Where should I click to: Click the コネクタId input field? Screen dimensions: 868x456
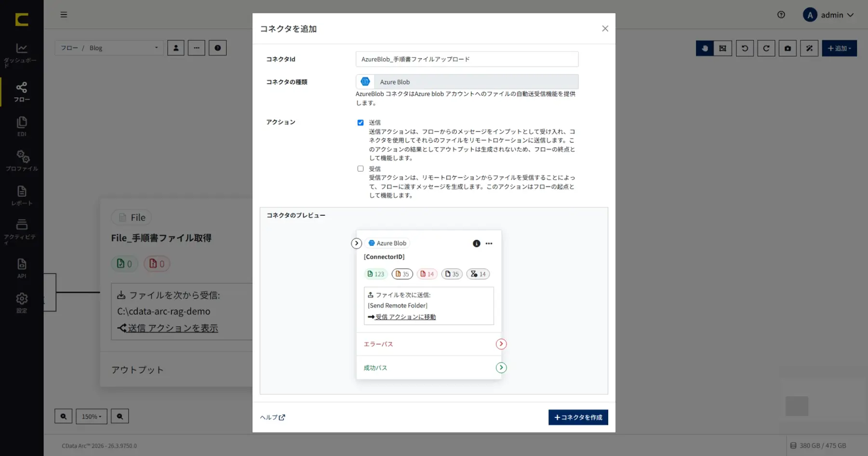(x=467, y=59)
